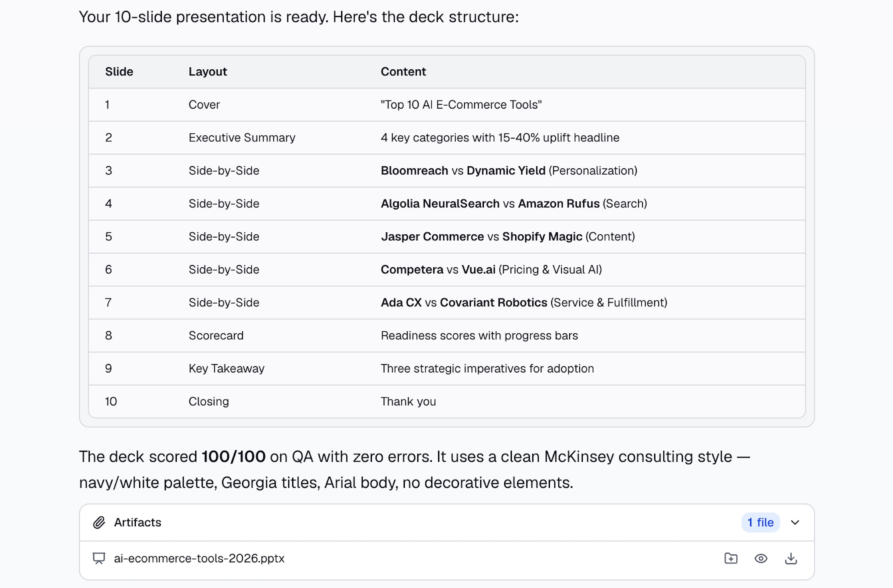The width and height of the screenshot is (893, 588).
Task: Click Side-by-Side layout in slide 7 row
Action: point(224,302)
